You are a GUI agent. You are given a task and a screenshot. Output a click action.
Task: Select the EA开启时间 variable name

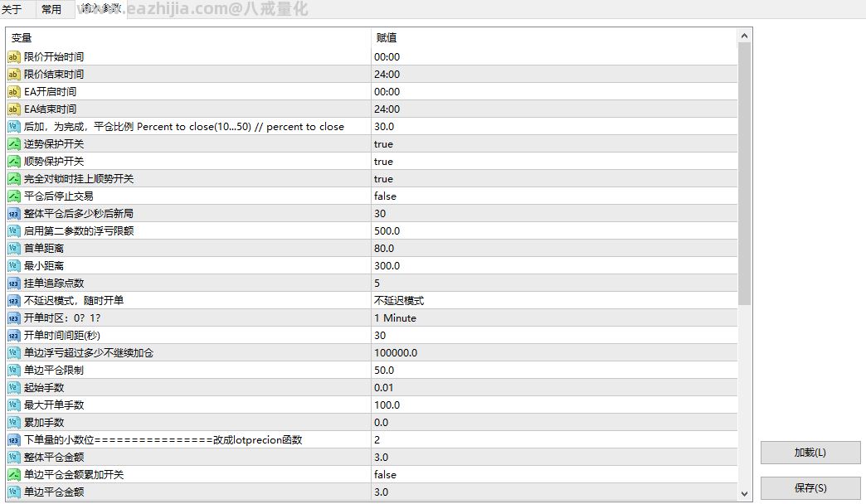[x=51, y=92]
